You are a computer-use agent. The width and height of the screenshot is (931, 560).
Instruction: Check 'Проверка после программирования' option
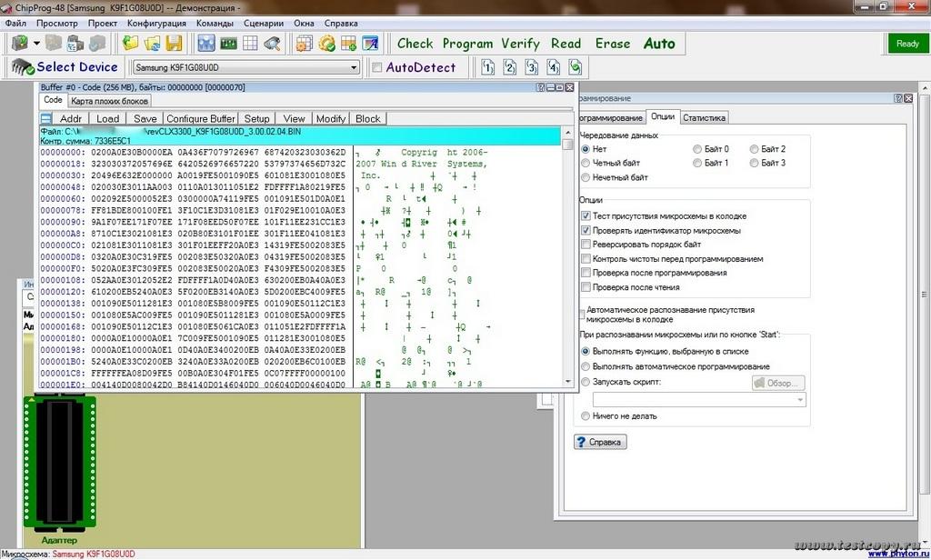(x=586, y=273)
